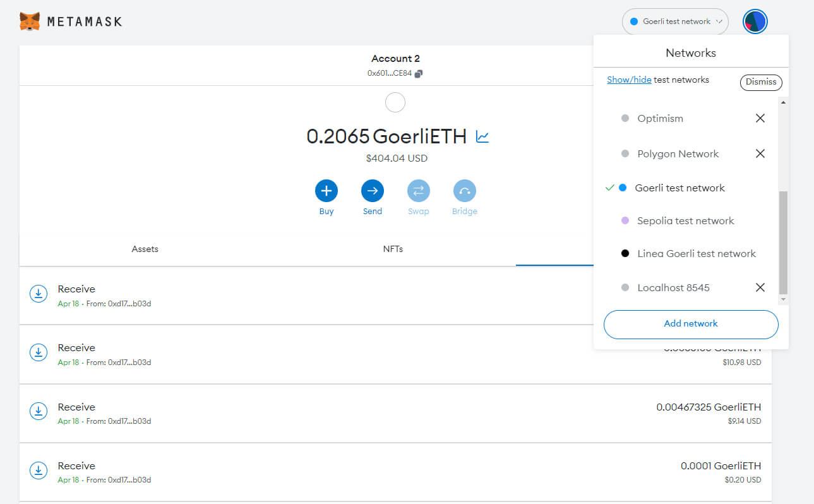Open the account avatar menu
The image size is (814, 504).
[x=755, y=21]
